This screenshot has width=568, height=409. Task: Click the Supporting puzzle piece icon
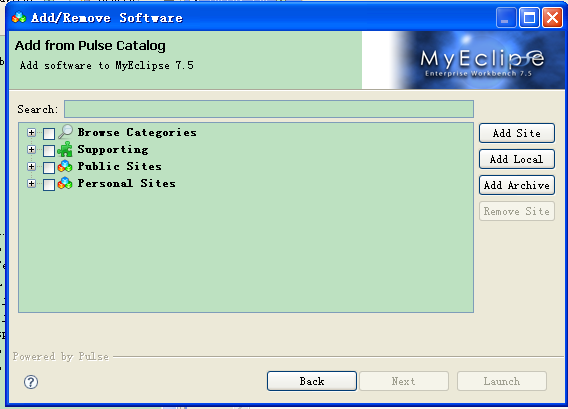click(x=65, y=149)
